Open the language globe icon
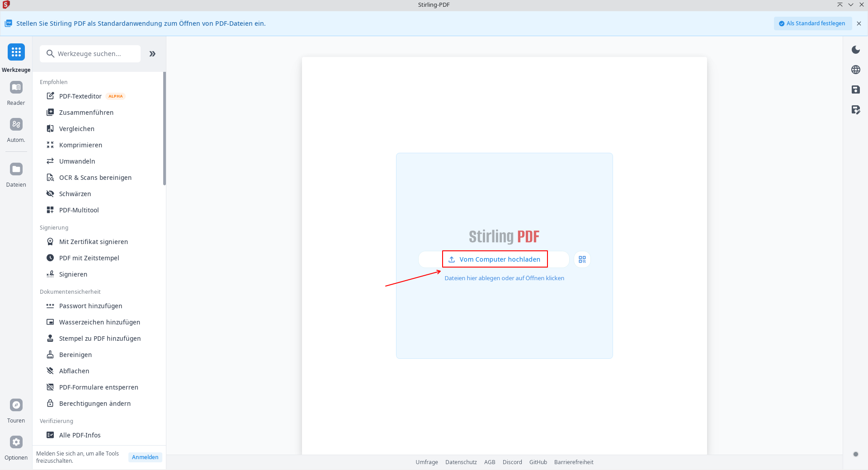 (x=855, y=70)
